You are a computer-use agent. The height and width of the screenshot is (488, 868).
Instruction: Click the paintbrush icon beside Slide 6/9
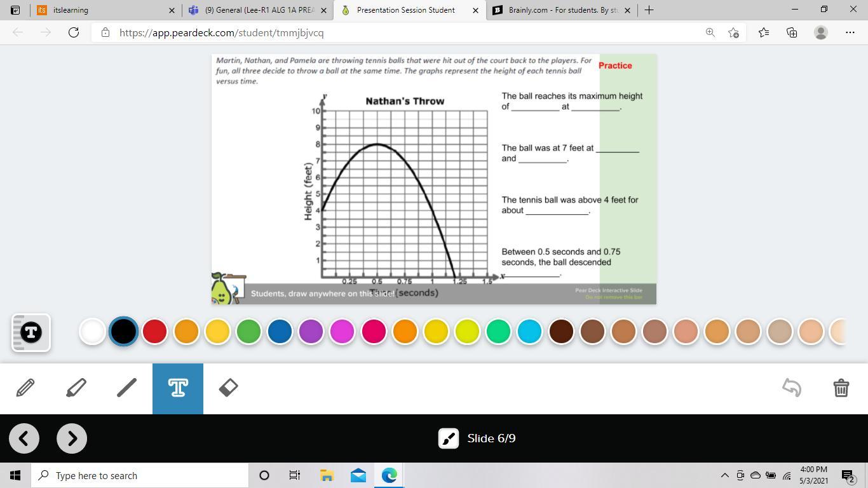(449, 438)
